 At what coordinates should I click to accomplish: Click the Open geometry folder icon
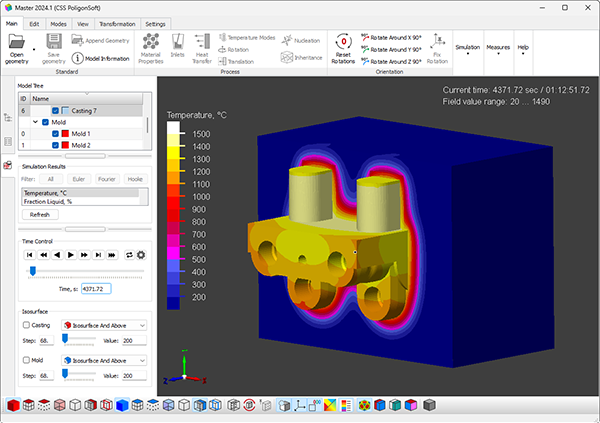pos(16,41)
